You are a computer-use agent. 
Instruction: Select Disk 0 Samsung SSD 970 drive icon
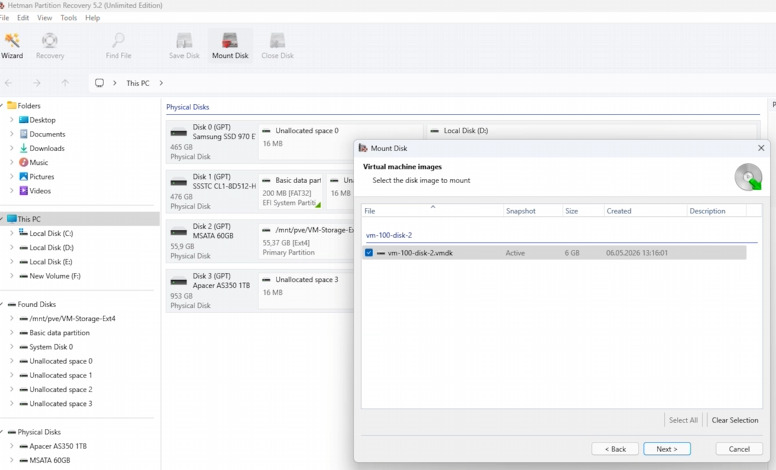[179, 133]
